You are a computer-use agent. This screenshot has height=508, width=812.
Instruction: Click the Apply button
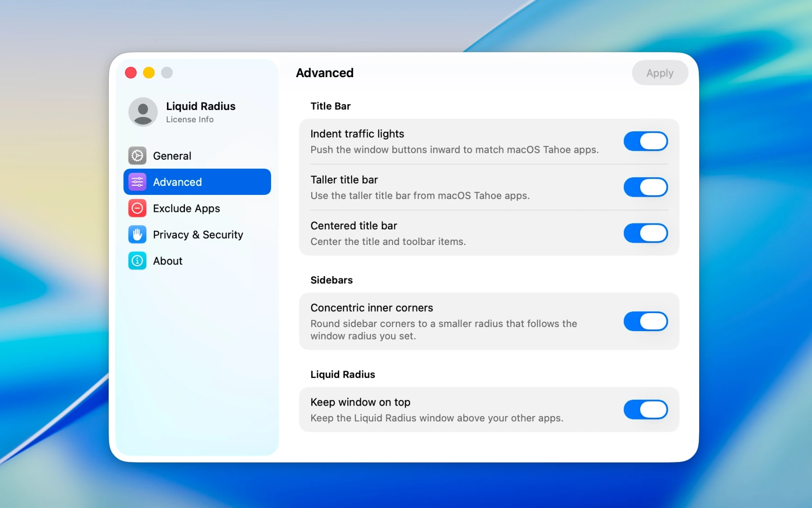pyautogui.click(x=660, y=73)
